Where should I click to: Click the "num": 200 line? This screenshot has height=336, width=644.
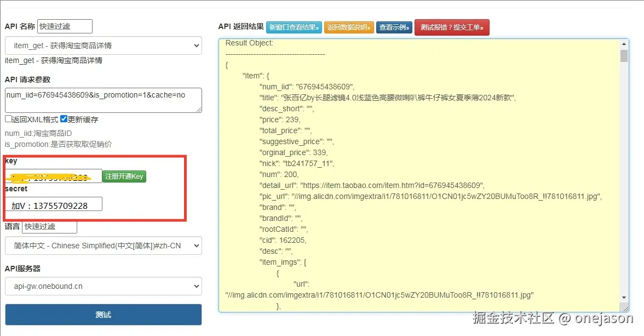point(279,174)
